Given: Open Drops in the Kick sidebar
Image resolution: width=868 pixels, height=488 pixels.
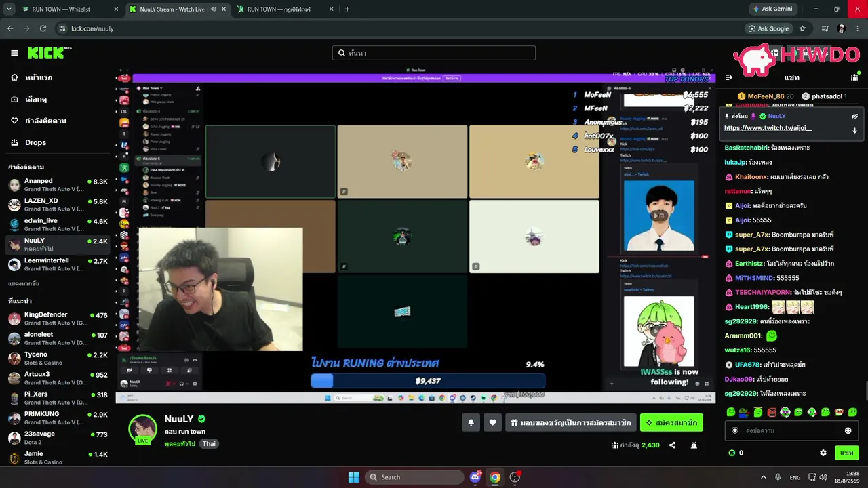Looking at the screenshot, I should click(58, 142).
